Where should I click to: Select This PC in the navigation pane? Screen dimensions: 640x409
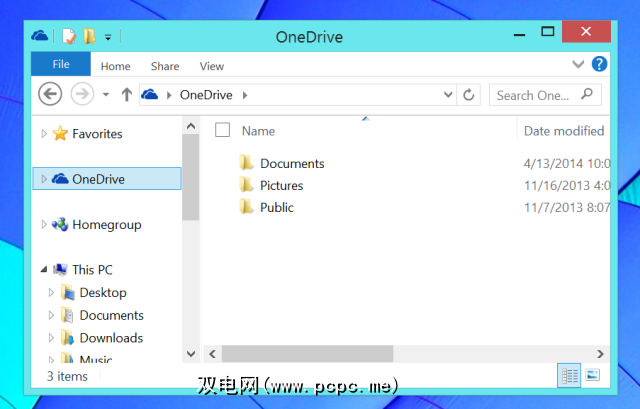click(x=92, y=270)
